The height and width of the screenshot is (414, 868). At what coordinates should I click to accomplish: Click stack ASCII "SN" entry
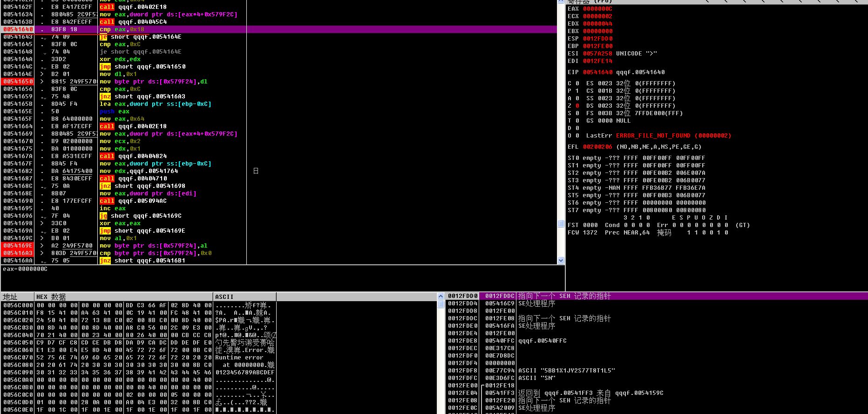[537, 378]
